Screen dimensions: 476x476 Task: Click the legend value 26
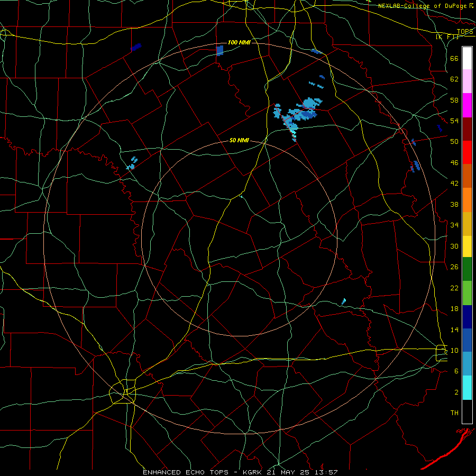point(454,267)
